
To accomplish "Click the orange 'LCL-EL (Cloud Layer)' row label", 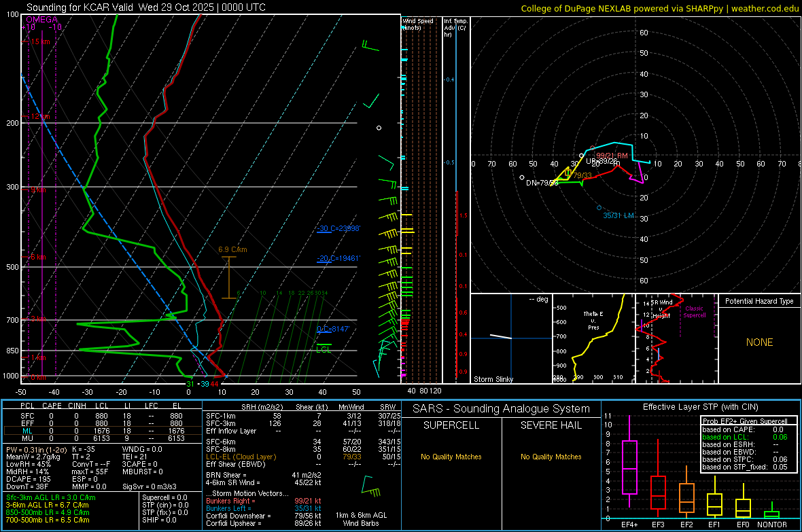I will click(241, 457).
